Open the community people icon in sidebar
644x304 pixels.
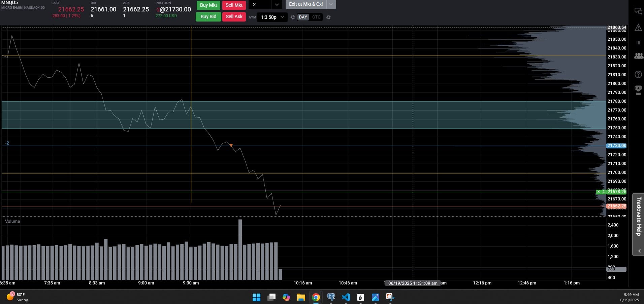(638, 56)
